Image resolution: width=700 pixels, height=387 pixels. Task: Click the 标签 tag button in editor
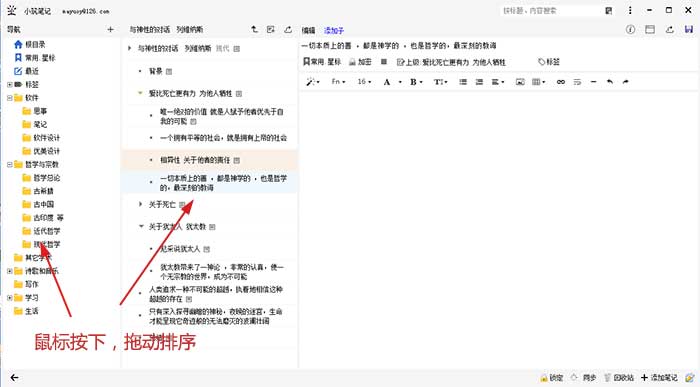(x=549, y=62)
